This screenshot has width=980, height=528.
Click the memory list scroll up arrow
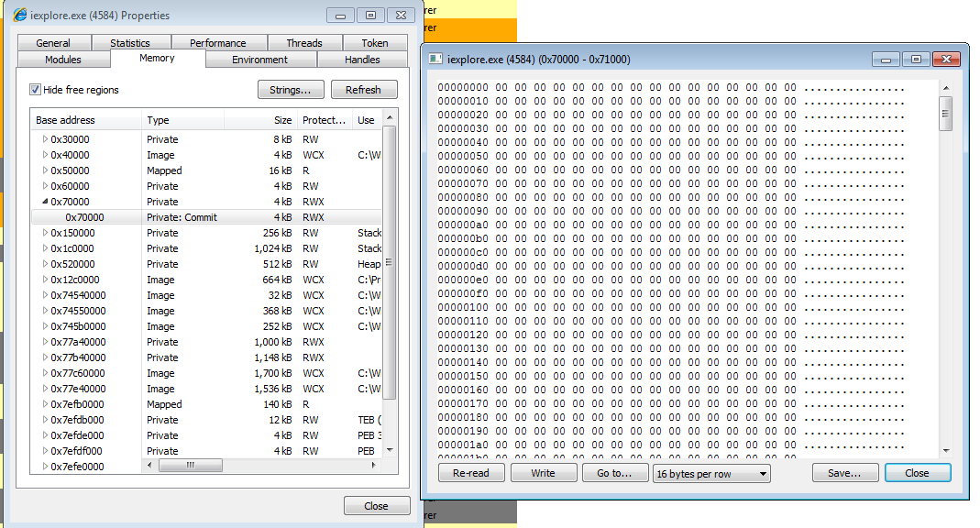tap(390, 117)
